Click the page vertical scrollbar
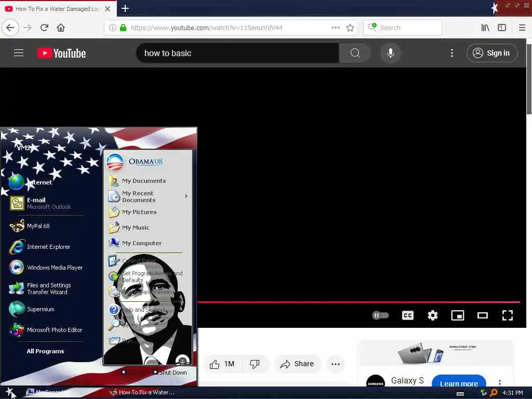 pos(529,79)
